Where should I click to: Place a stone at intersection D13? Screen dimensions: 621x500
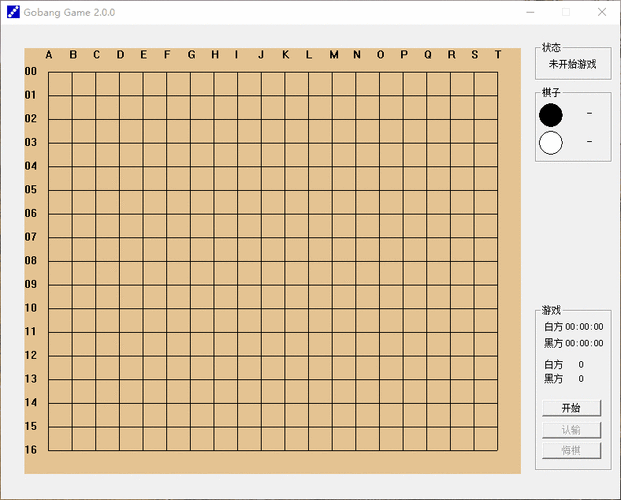[120, 380]
